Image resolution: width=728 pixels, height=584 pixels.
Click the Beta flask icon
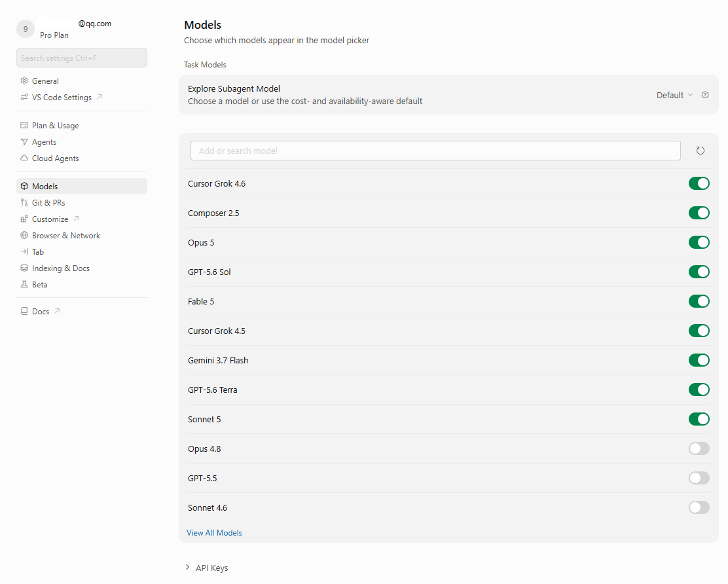24,284
